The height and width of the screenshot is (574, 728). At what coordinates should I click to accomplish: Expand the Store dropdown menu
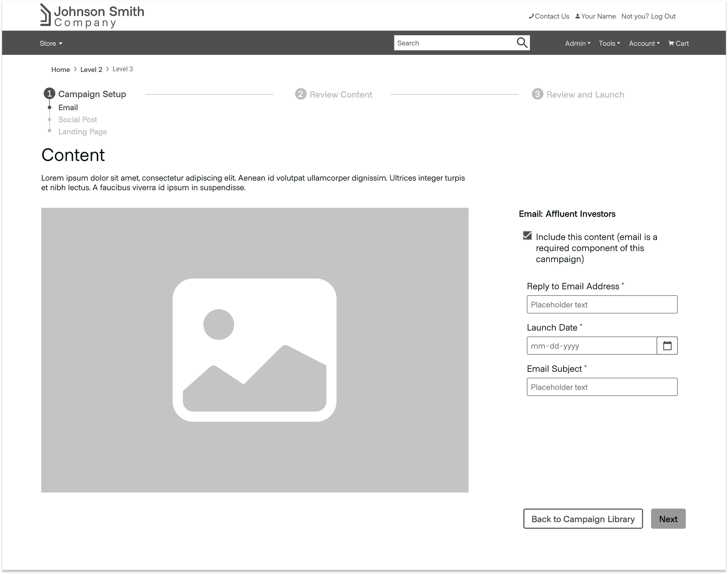[51, 43]
